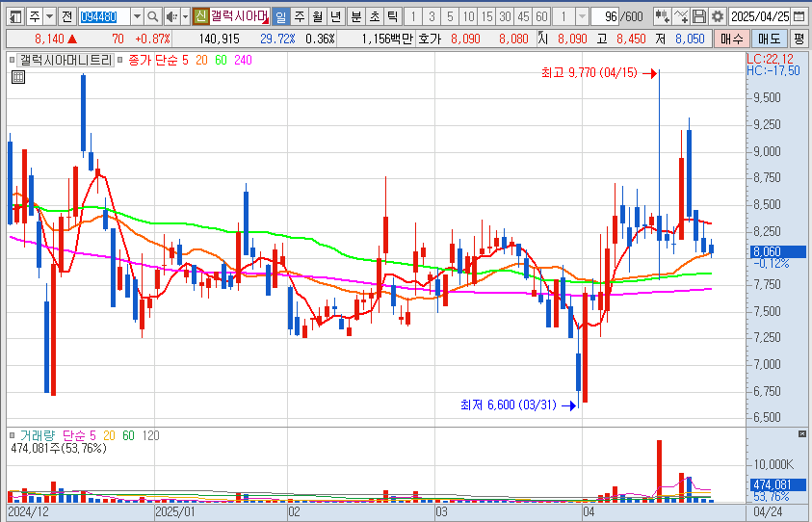Click the high price 8,450
812x522 pixels.
click(631, 39)
